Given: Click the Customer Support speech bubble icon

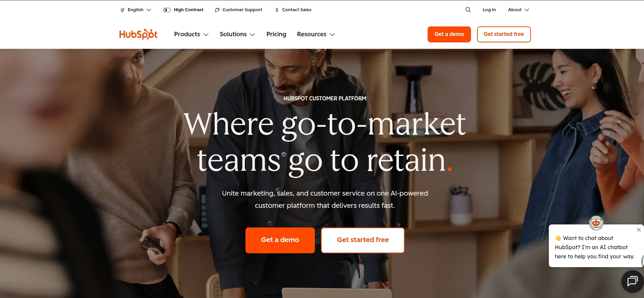Looking at the screenshot, I should pos(217,10).
